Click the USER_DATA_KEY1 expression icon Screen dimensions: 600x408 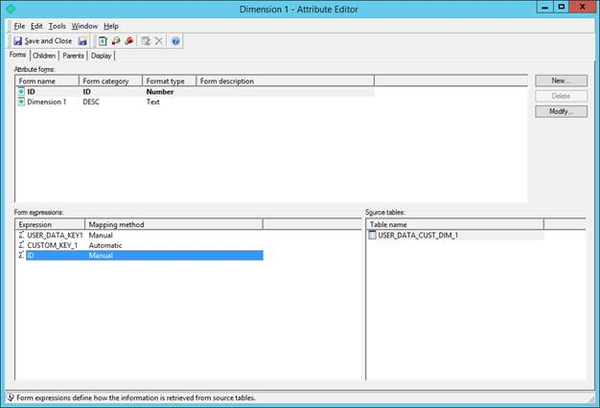click(x=21, y=235)
